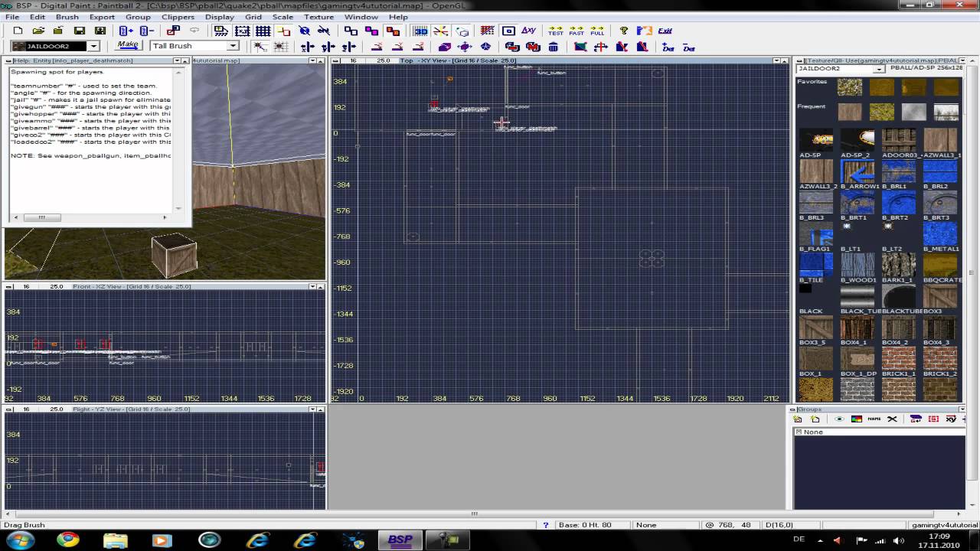Pick the B_FLAG1 blue texture swatch
This screenshot has width=980, height=551.
816,234
